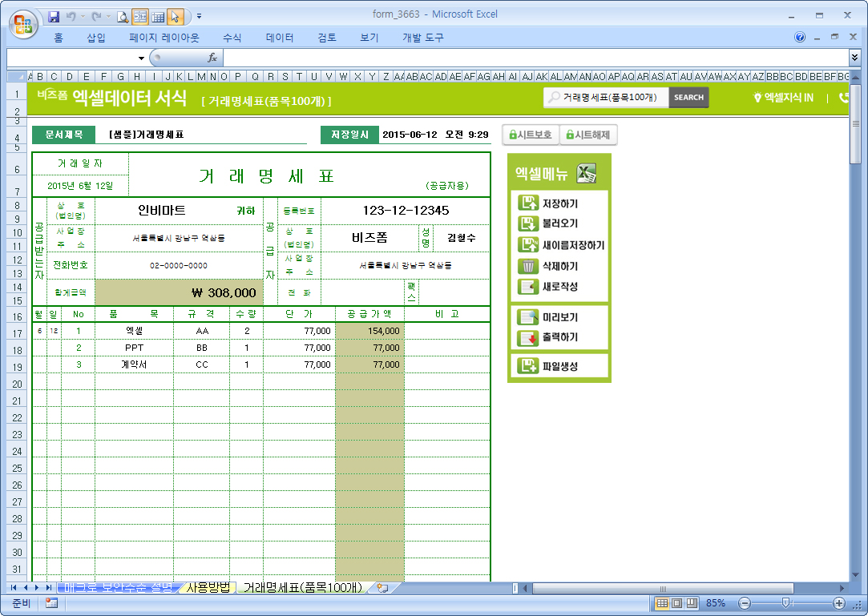
Task: Open the 수식 ribbon tab
Action: (x=232, y=38)
